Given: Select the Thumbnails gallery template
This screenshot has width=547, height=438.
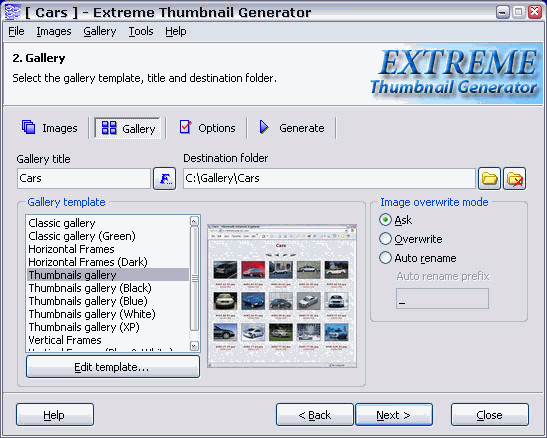Looking at the screenshot, I should [x=108, y=275].
